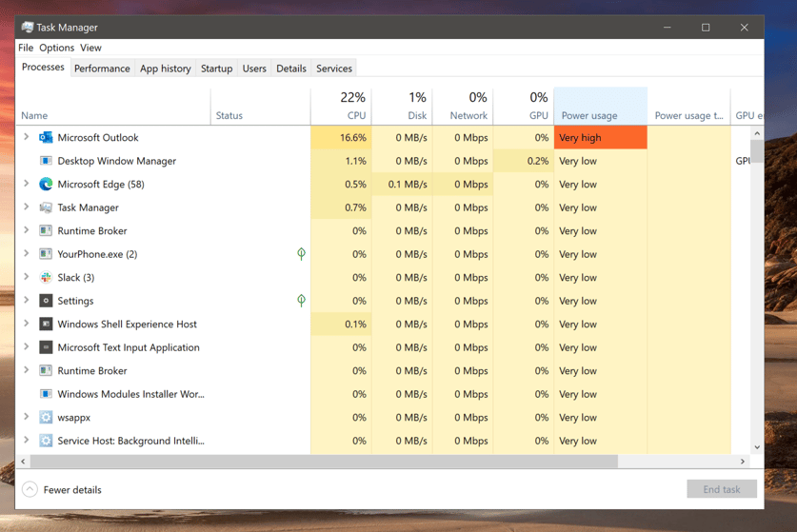The width and height of the screenshot is (797, 532).
Task: Select the 0.7% CPU cell
Action: (x=341, y=207)
